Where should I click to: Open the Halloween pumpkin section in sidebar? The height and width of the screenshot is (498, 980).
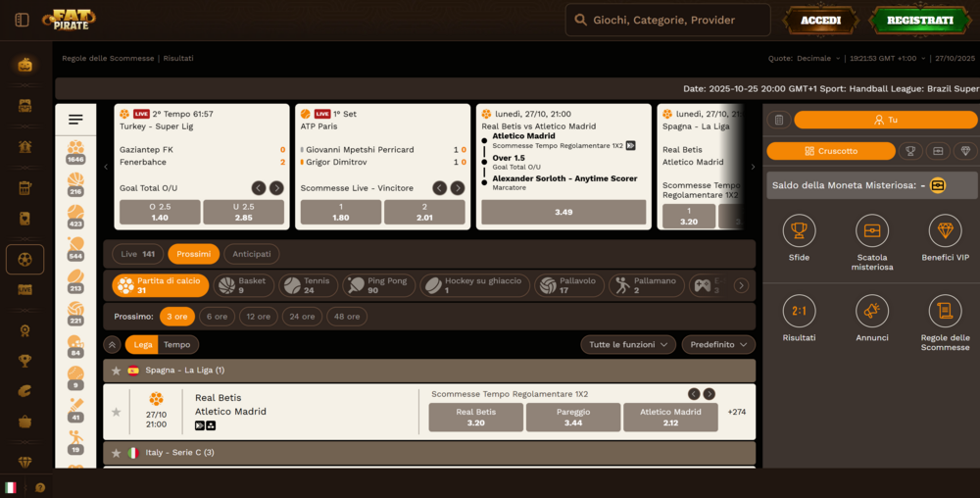click(25, 65)
